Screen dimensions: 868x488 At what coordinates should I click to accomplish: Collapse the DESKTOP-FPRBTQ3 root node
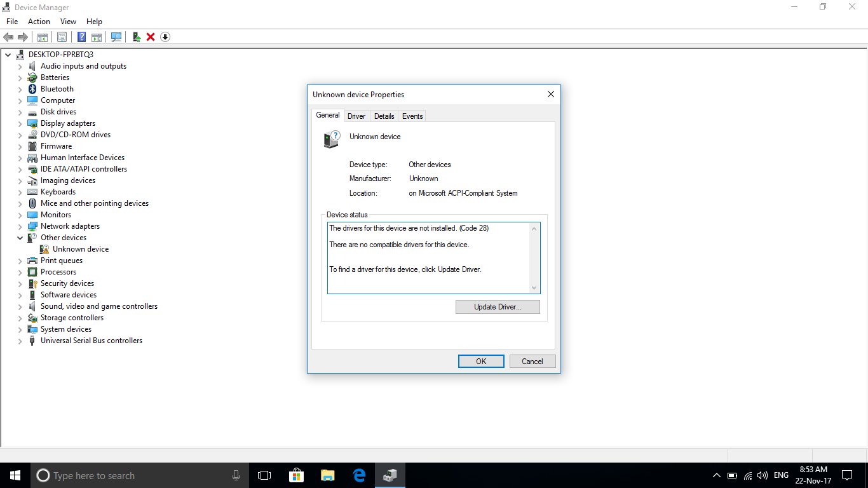tap(8, 55)
